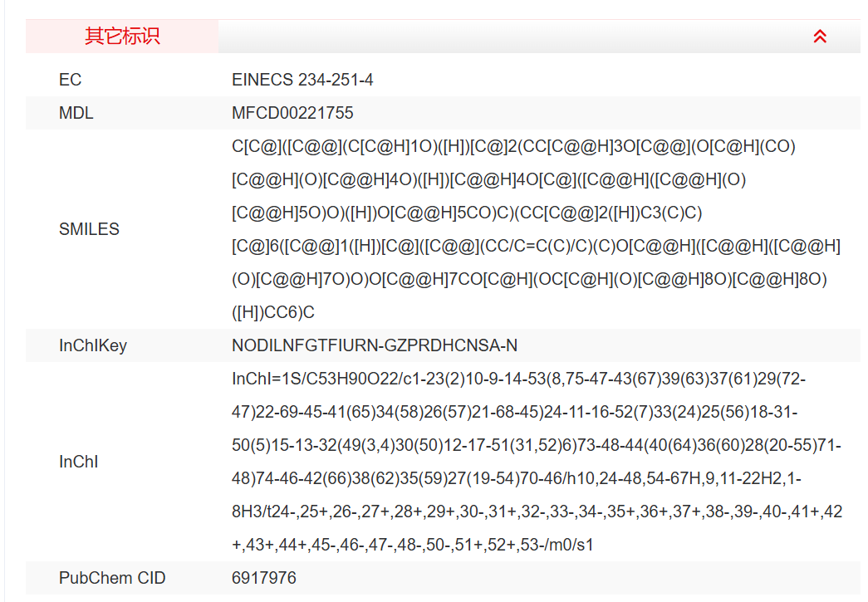Click the SMILES line starting with [C@@H]5O)O)
The image size is (868, 602).
pos(467,213)
